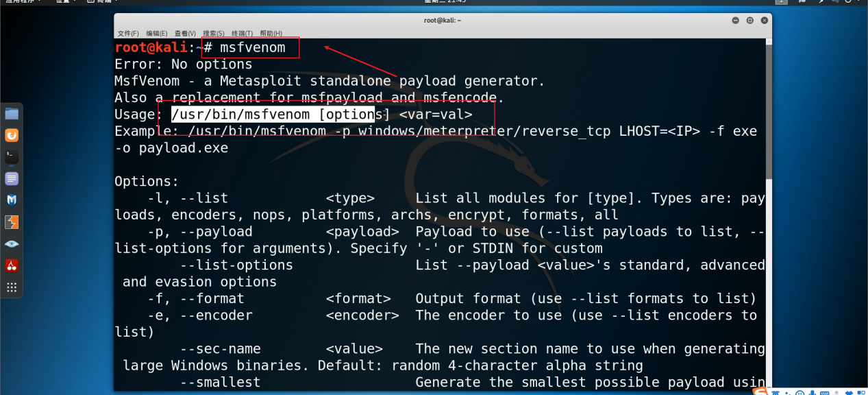
Task: Open the text editor notes dock icon
Action: [12, 179]
